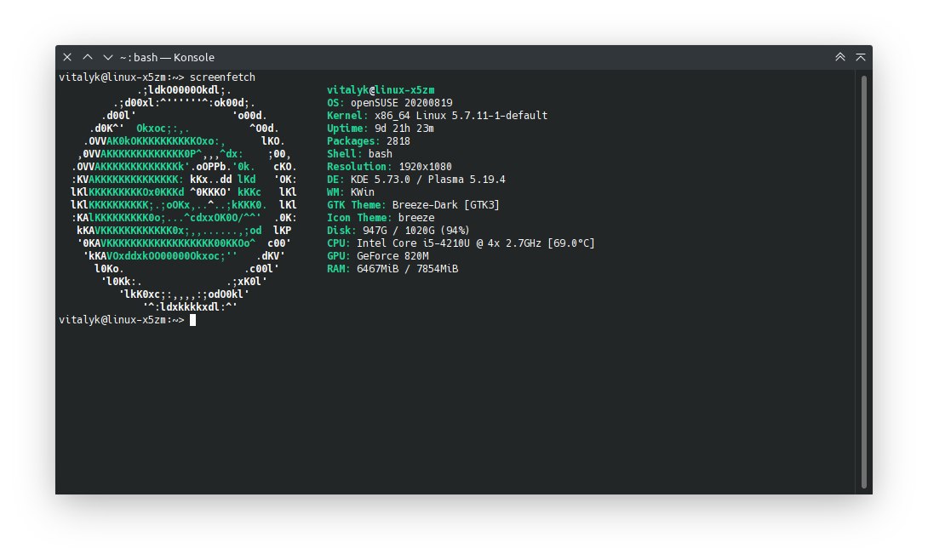Click the Kernel line '5.7.11-1-default'
The height and width of the screenshot is (560, 928).
pyautogui.click(x=500, y=115)
